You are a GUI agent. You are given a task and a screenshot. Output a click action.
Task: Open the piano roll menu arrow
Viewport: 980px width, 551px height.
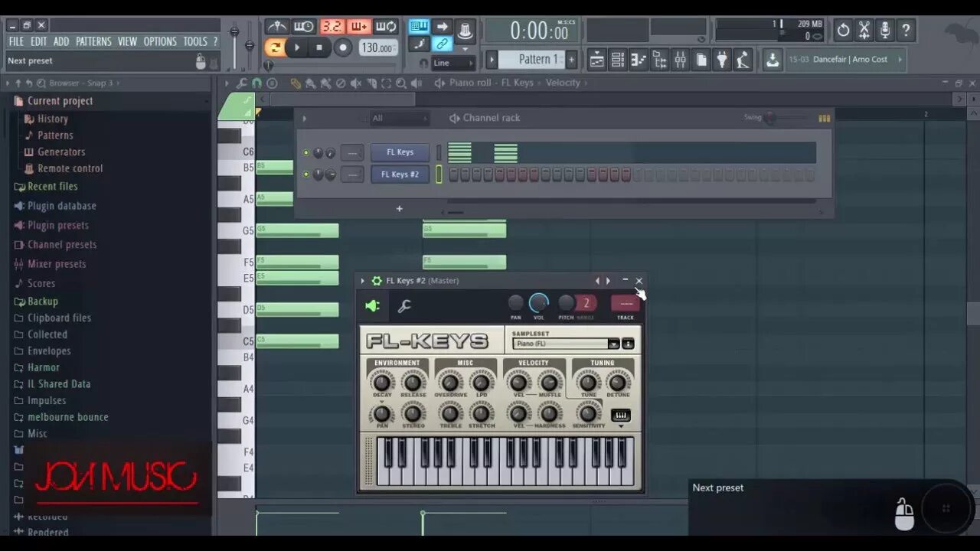click(x=227, y=83)
